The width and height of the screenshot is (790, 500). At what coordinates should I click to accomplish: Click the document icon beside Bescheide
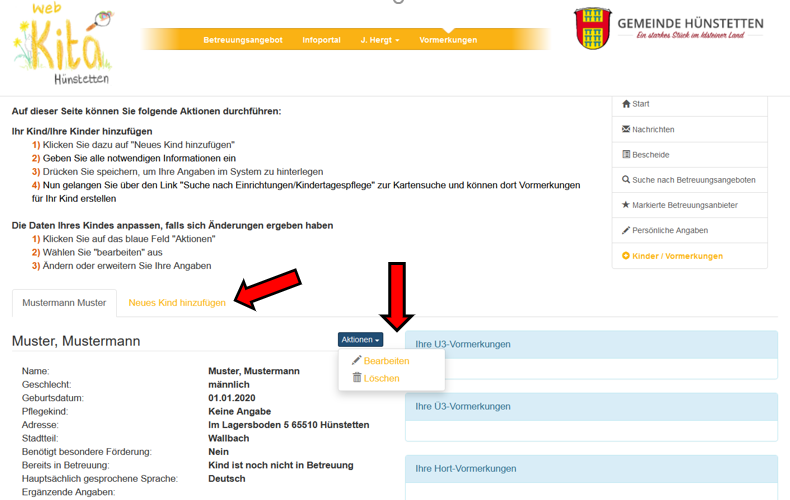tap(626, 154)
